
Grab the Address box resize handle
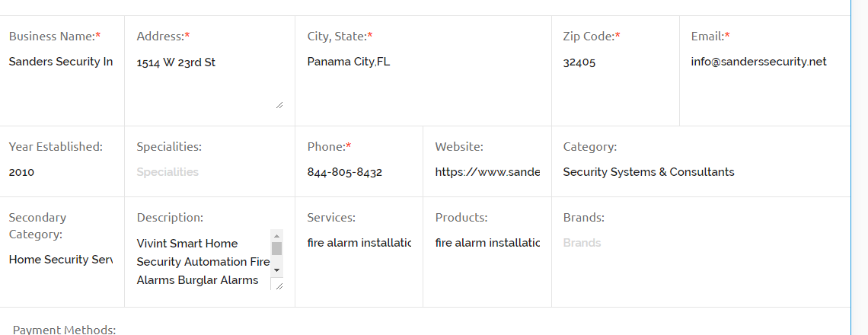(279, 105)
